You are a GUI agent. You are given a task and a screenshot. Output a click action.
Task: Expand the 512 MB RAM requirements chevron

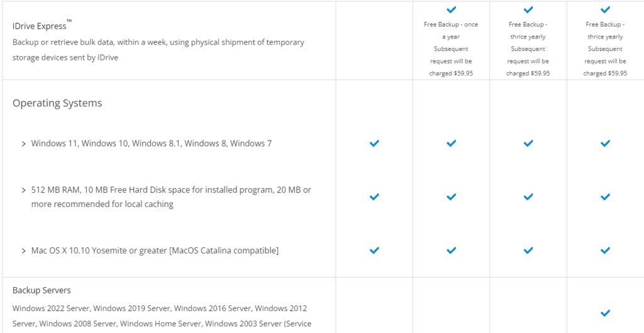point(23,191)
